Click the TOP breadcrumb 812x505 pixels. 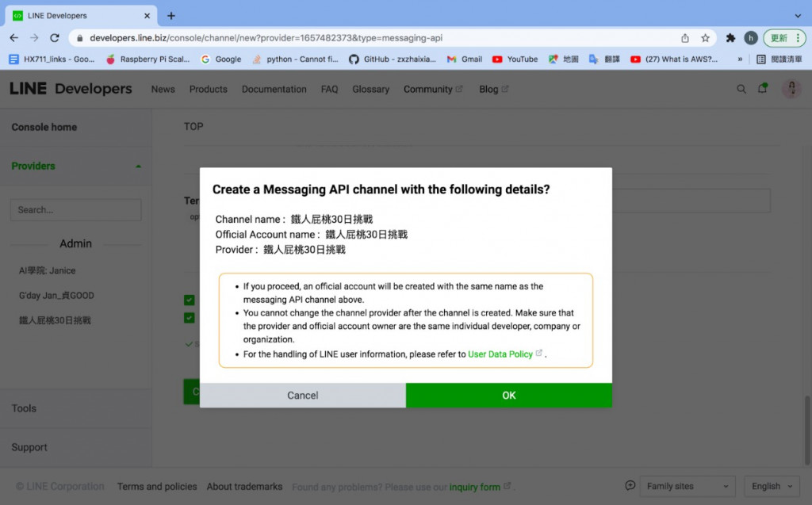[x=193, y=126]
